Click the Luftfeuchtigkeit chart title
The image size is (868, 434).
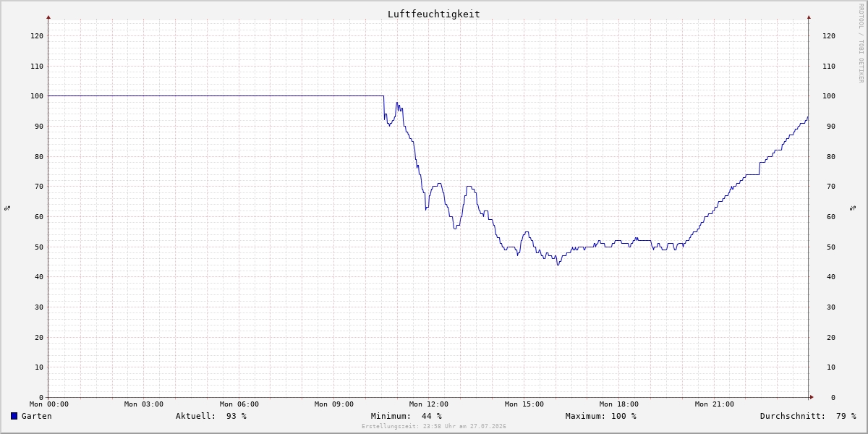434,14
